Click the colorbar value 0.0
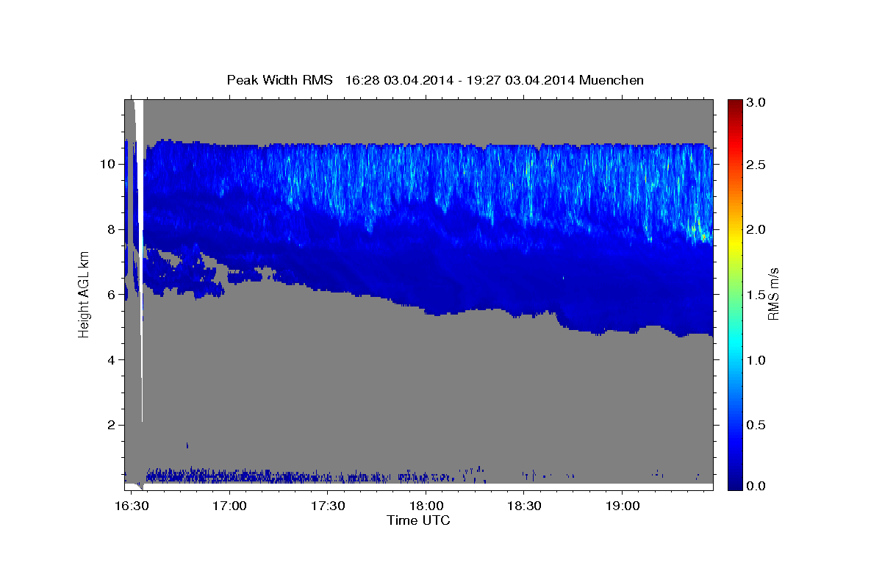Image resolution: width=882 pixels, height=588 pixels. click(x=757, y=486)
